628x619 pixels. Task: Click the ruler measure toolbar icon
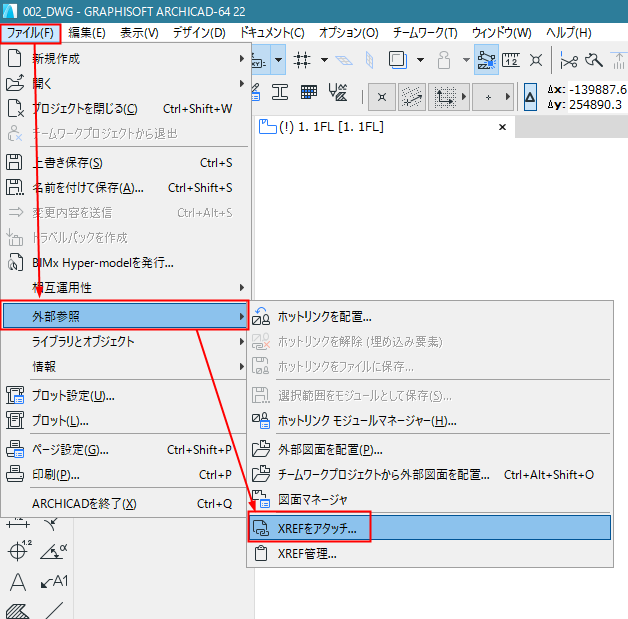coord(511,60)
